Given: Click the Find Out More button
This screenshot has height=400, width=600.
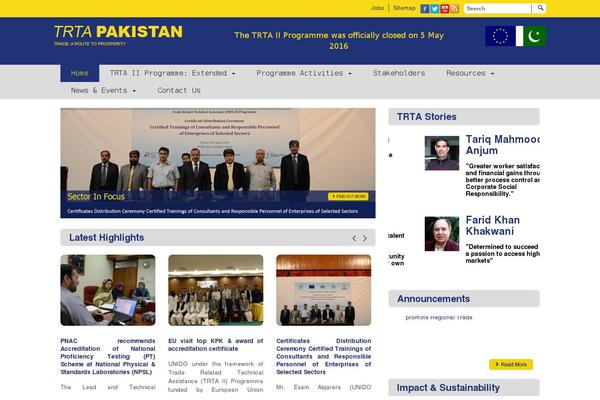Looking at the screenshot, I should click(348, 196).
